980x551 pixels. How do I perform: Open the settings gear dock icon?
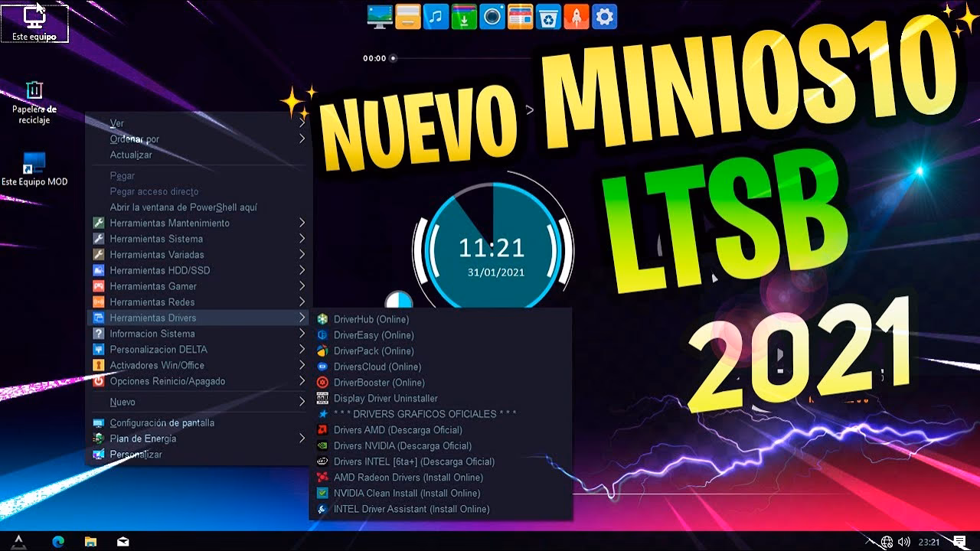click(605, 17)
